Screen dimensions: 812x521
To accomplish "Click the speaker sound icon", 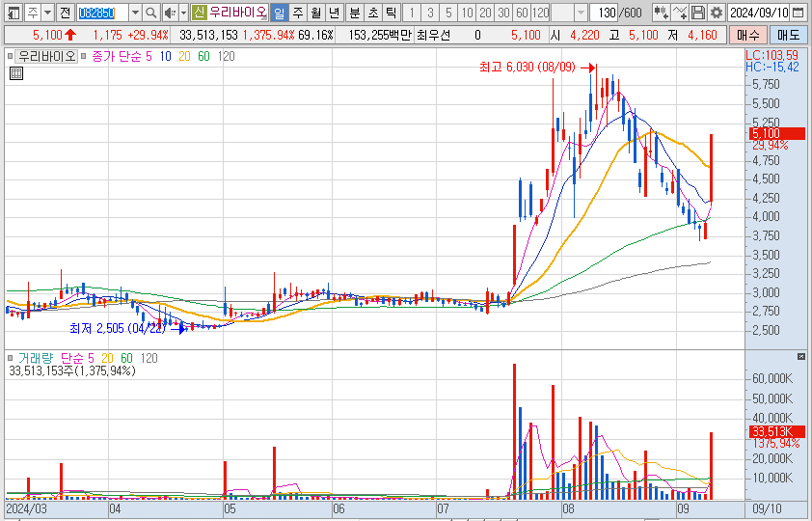I will tap(170, 13).
